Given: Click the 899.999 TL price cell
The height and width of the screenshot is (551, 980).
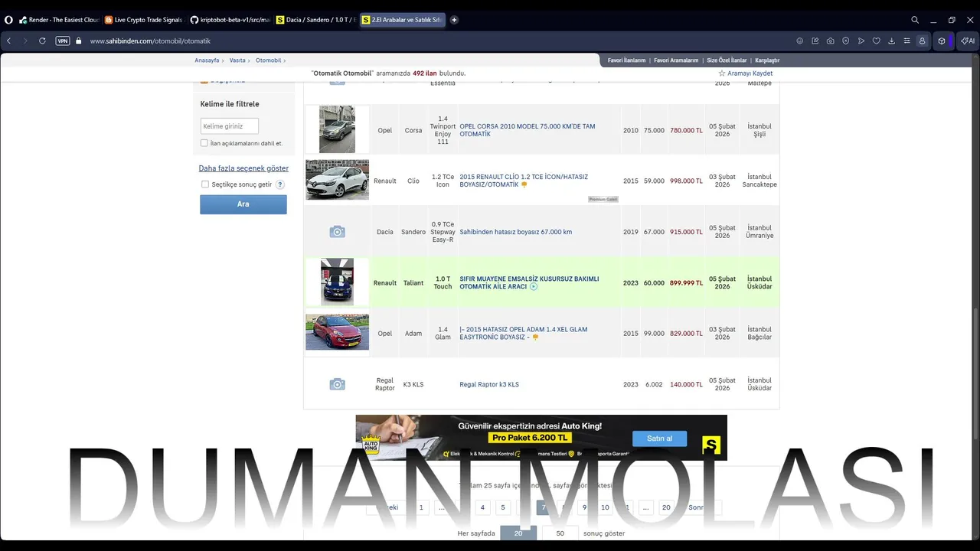Looking at the screenshot, I should pyautogui.click(x=686, y=282).
